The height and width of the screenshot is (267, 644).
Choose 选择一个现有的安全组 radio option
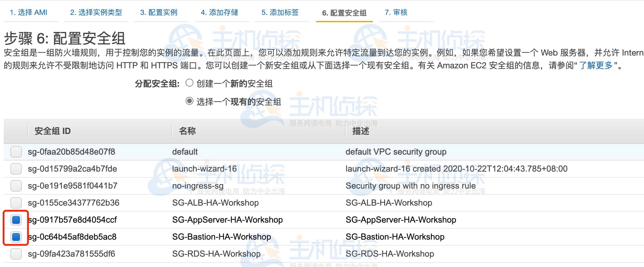(190, 101)
